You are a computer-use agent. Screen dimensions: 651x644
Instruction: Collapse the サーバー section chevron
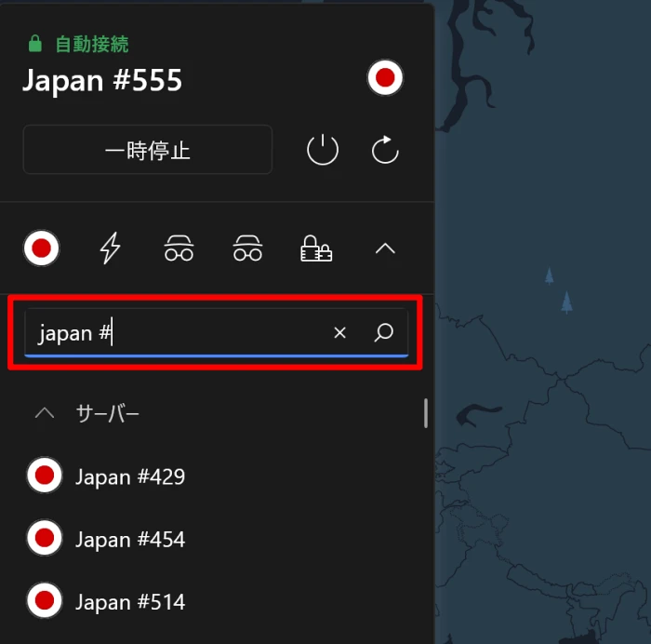point(45,413)
